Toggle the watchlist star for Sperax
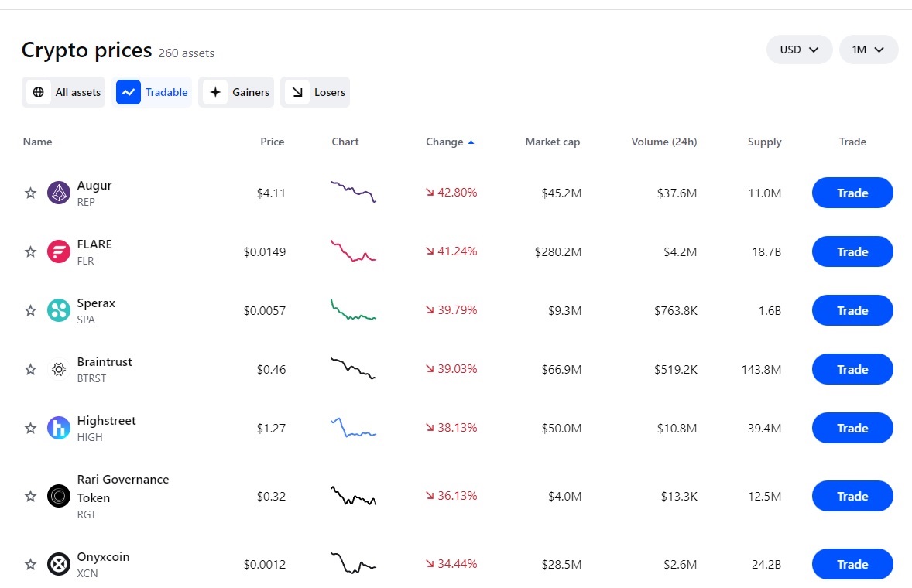Image resolution: width=912 pixels, height=588 pixels. click(x=30, y=310)
